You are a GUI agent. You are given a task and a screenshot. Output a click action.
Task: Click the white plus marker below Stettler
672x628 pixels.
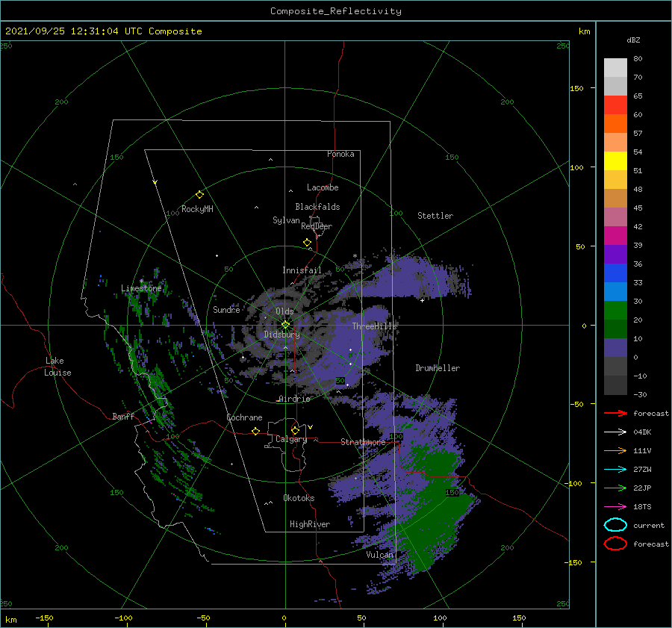[x=422, y=300]
